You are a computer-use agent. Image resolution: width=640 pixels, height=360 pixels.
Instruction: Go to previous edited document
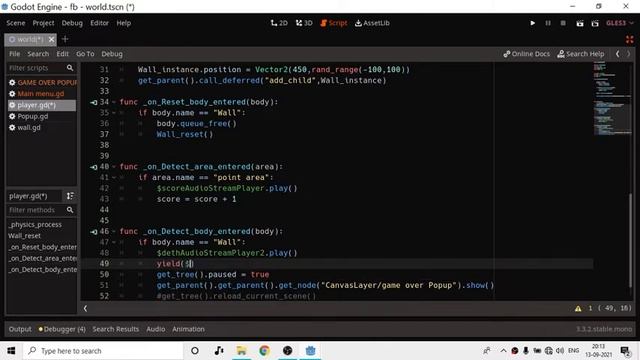point(617,54)
